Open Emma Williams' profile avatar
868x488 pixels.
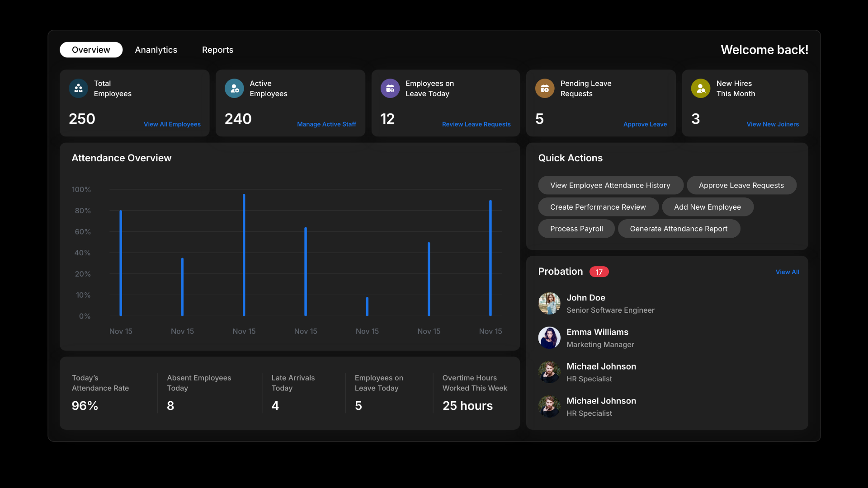tap(549, 338)
